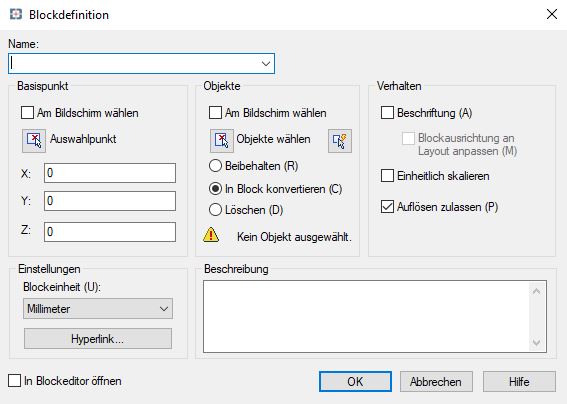Screen dimensions: 567x404
Task: Click the Abbrechen button
Action: click(436, 382)
